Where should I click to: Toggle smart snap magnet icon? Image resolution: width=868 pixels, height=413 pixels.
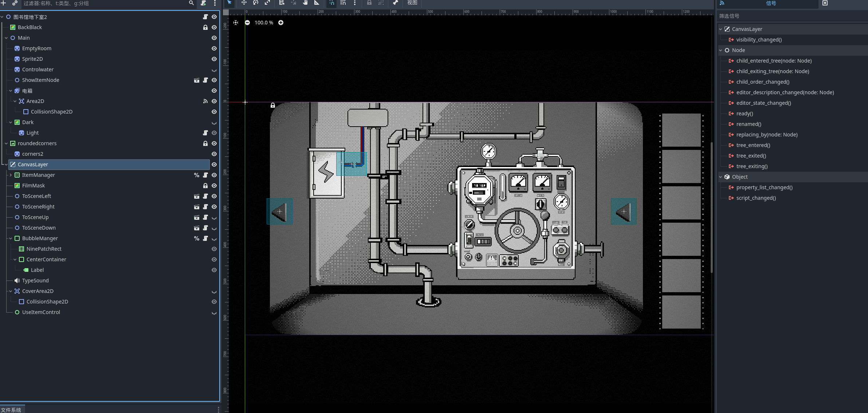pos(331,3)
